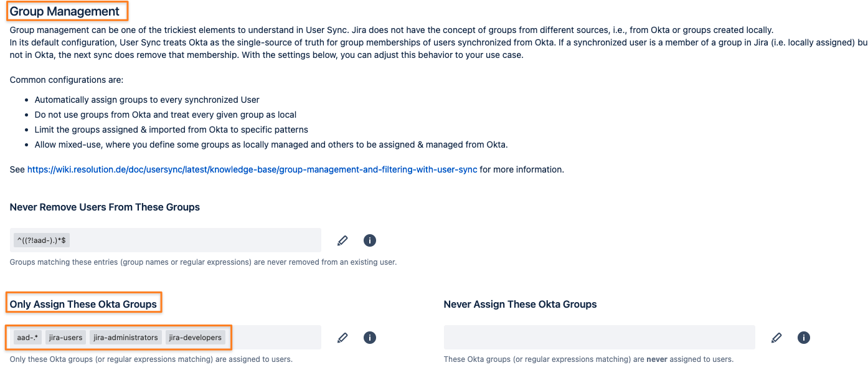Select the jira-administrators group tag
The width and height of the screenshot is (868, 370).
click(x=126, y=338)
